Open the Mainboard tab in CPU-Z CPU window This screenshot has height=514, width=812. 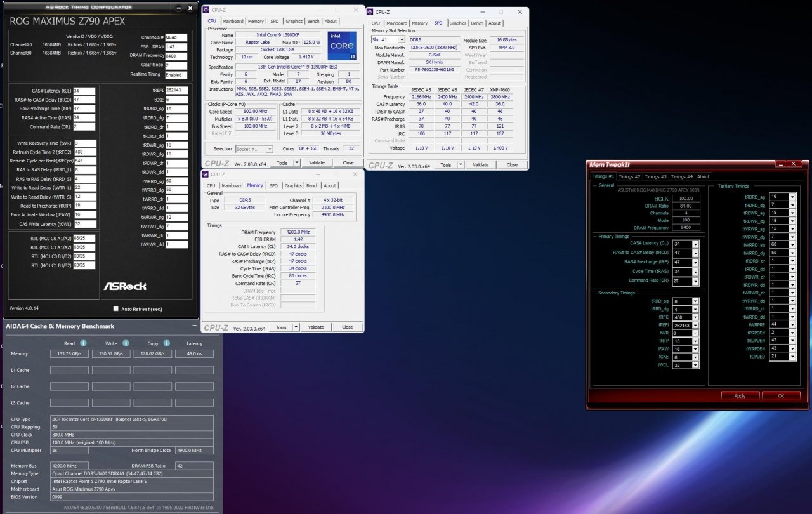[232, 21]
